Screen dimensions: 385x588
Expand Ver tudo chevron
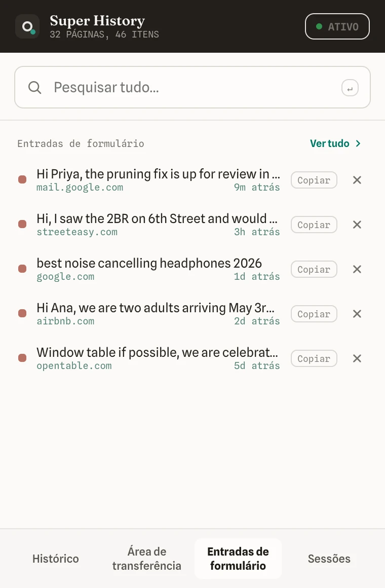point(358,143)
